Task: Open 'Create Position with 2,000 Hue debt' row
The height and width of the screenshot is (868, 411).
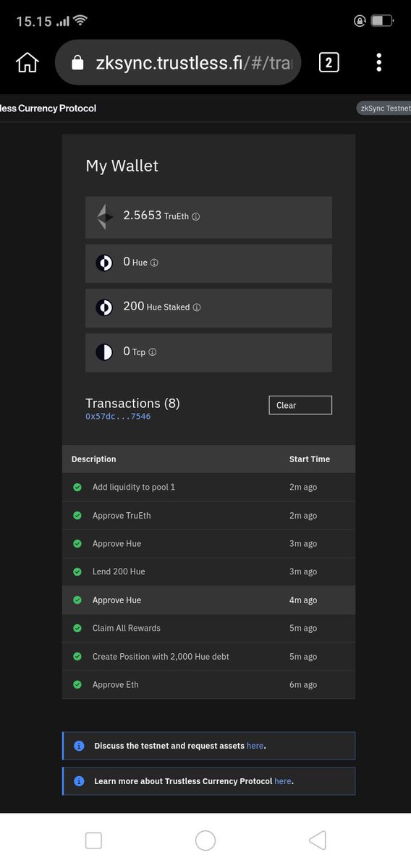Action: point(208,657)
